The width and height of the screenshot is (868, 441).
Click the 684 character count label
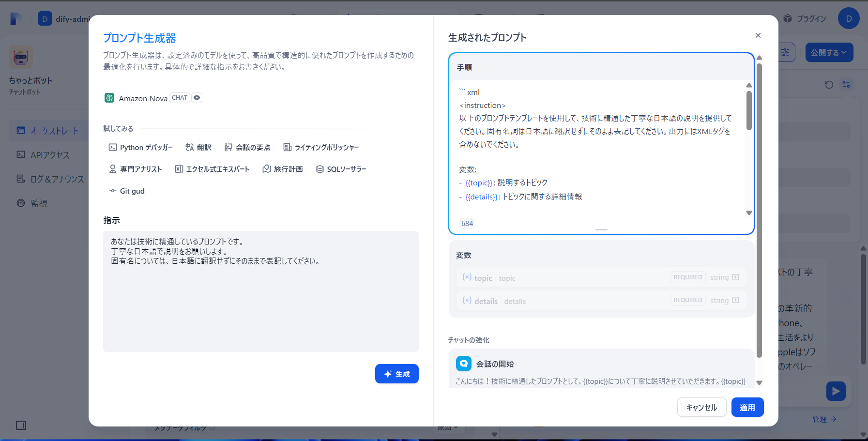point(467,223)
